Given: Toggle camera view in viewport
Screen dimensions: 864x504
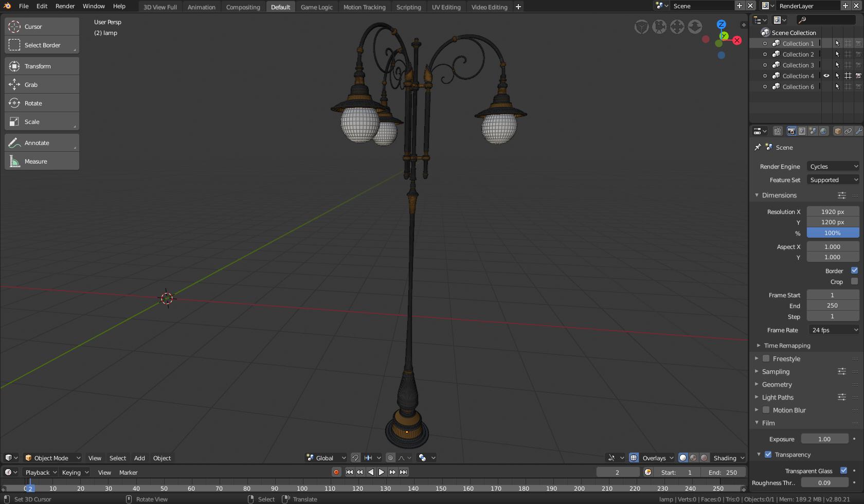Looking at the screenshot, I should tap(659, 27).
